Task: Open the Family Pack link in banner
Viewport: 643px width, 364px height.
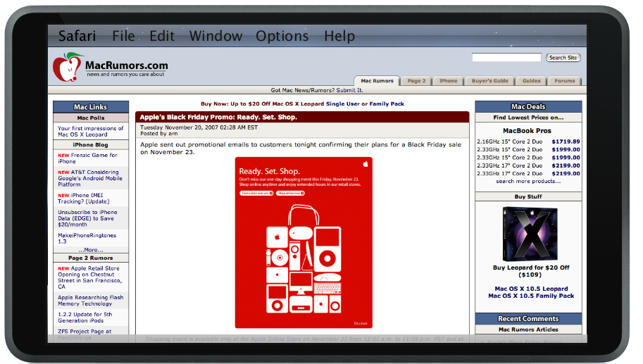Action: coord(387,103)
